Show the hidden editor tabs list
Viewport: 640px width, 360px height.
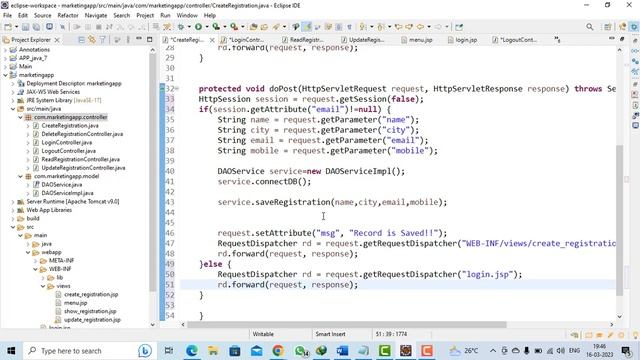(557, 40)
